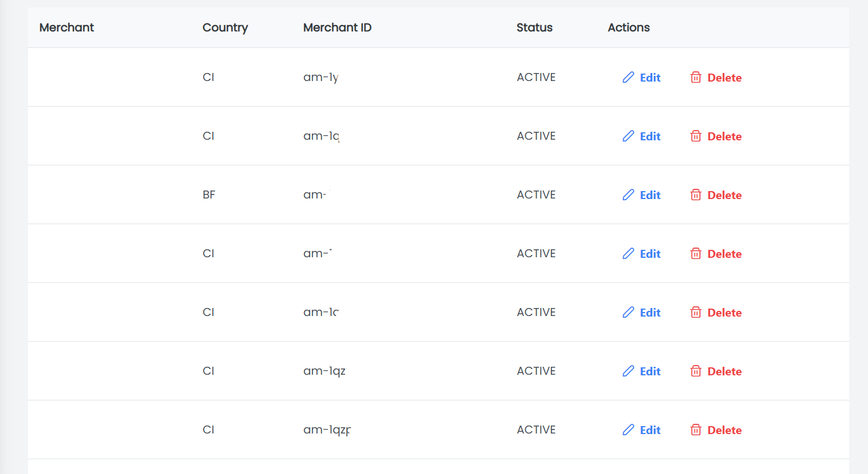Screen dimensions: 868x474
Task: Select the Merchant ID column header
Action: point(337,27)
